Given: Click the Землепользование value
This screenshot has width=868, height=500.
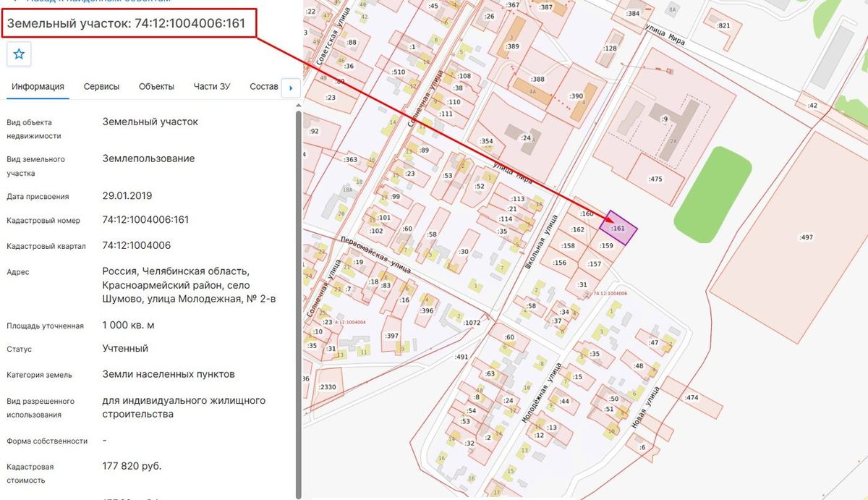Looking at the screenshot, I should tap(148, 158).
